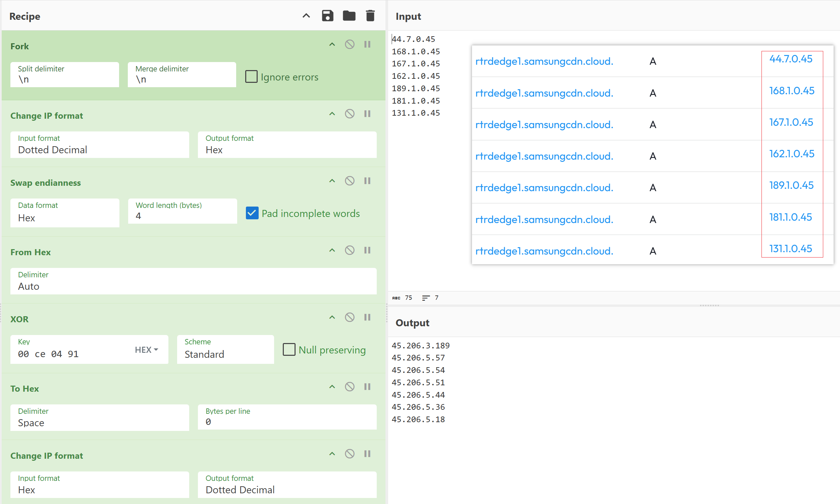Open XOR key HEX format dropdown

tap(146, 350)
